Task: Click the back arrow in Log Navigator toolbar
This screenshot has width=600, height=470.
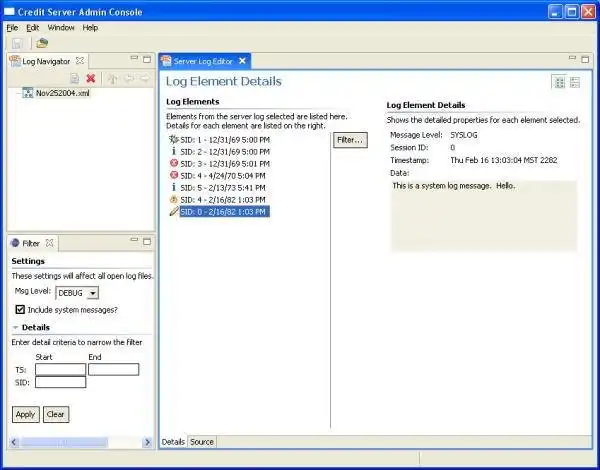Action: [x=129, y=78]
